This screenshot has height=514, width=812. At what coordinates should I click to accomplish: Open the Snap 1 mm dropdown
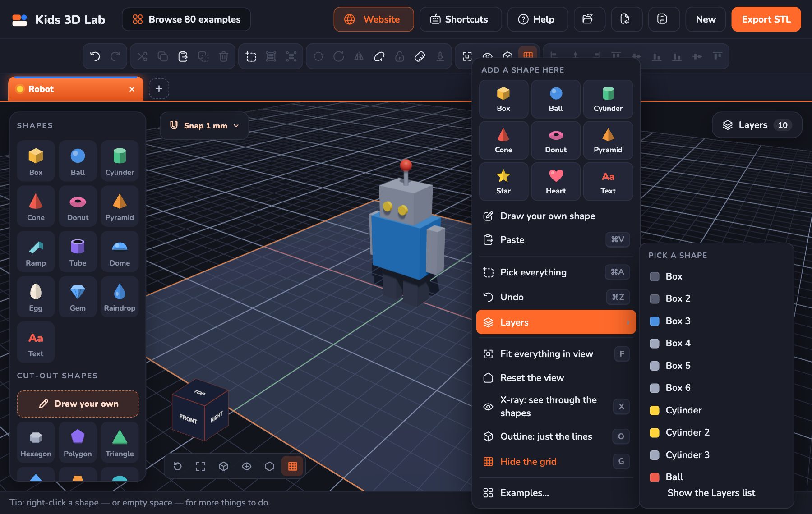[204, 125]
